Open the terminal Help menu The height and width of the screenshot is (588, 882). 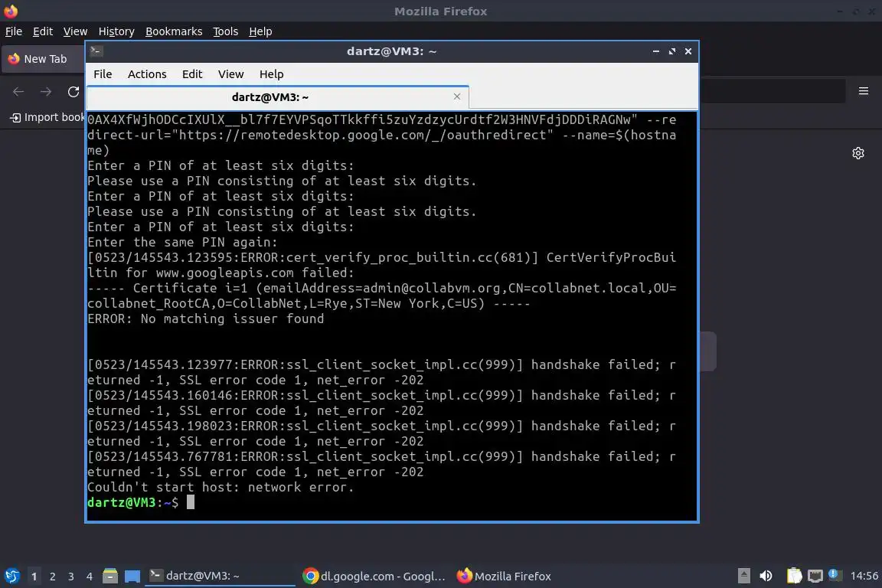point(271,74)
